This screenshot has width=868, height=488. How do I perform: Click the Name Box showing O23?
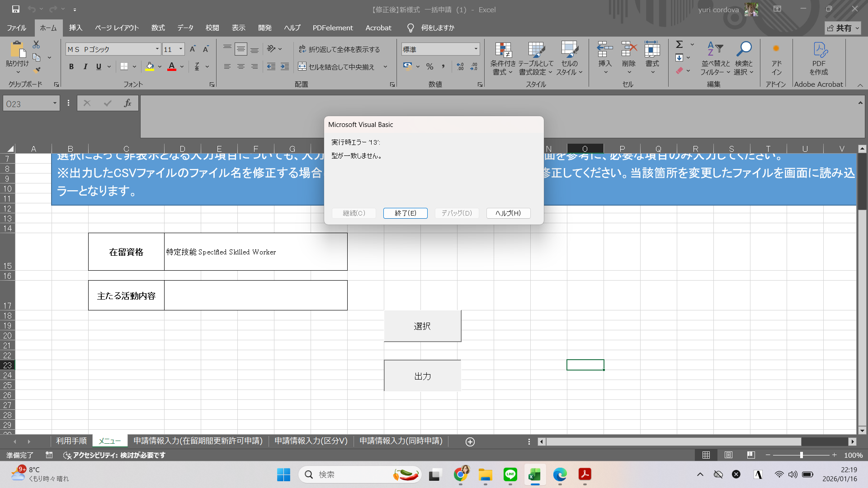pyautogui.click(x=28, y=104)
